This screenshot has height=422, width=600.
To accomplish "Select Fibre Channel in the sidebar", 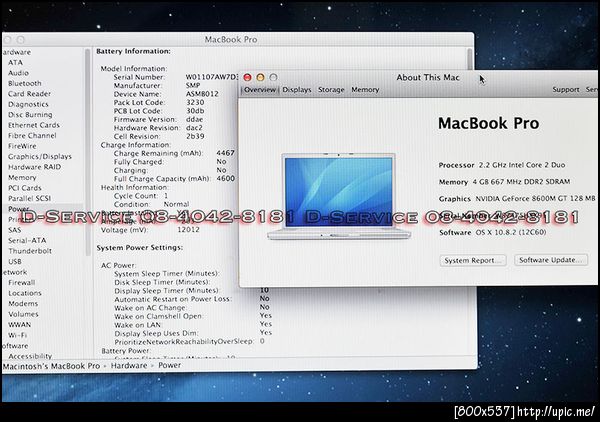I will click(32, 136).
